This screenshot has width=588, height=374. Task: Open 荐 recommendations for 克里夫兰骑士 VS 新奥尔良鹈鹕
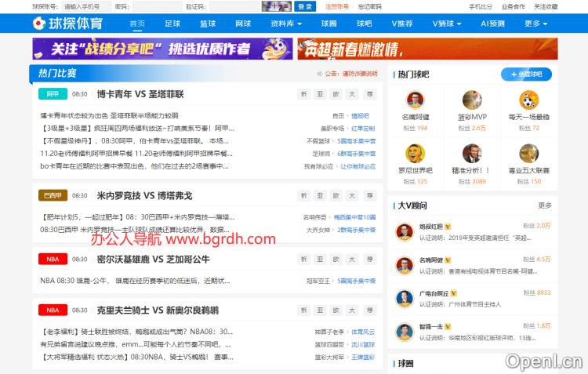[x=370, y=310]
